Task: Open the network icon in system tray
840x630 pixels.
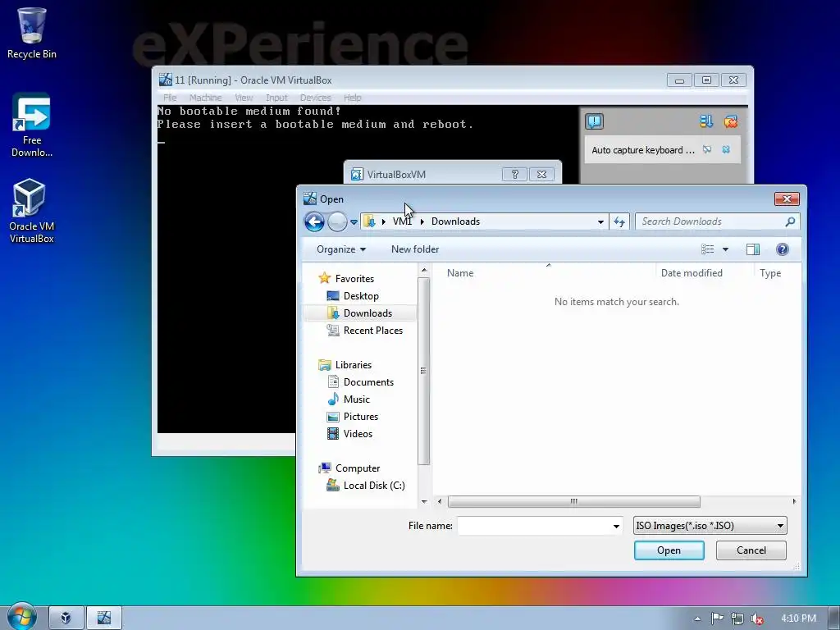Action: [737, 619]
